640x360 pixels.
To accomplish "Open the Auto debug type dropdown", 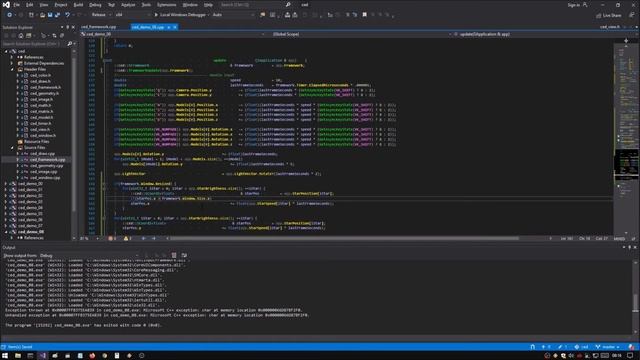I will click(x=233, y=15).
